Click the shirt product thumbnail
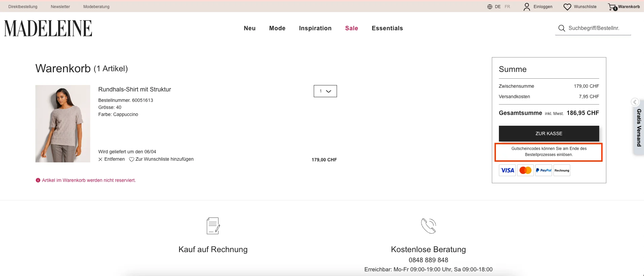 pyautogui.click(x=63, y=124)
